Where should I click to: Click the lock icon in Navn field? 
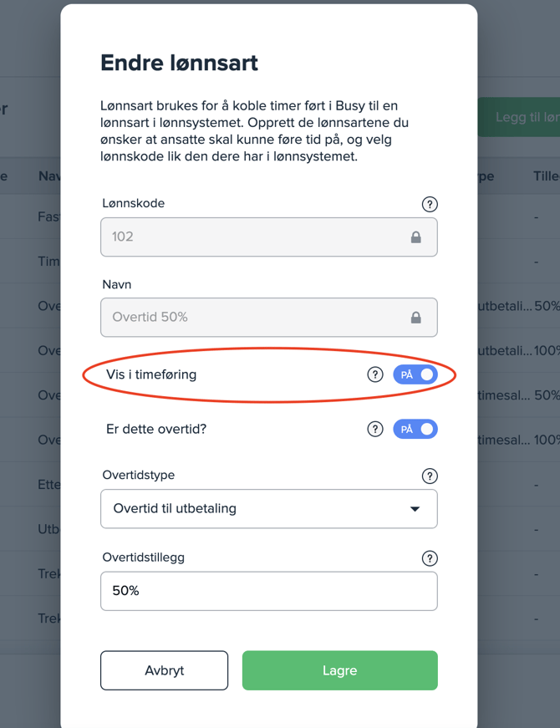[x=415, y=318]
